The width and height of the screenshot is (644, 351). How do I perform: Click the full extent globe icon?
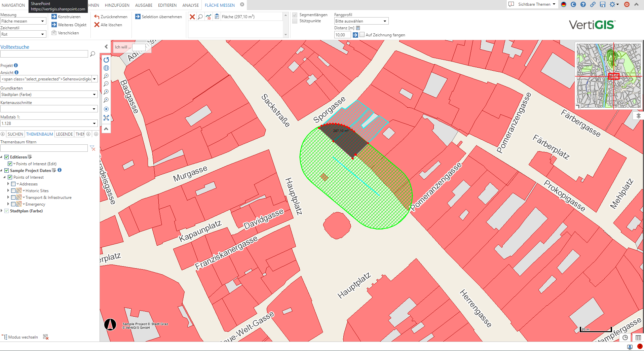click(x=106, y=68)
